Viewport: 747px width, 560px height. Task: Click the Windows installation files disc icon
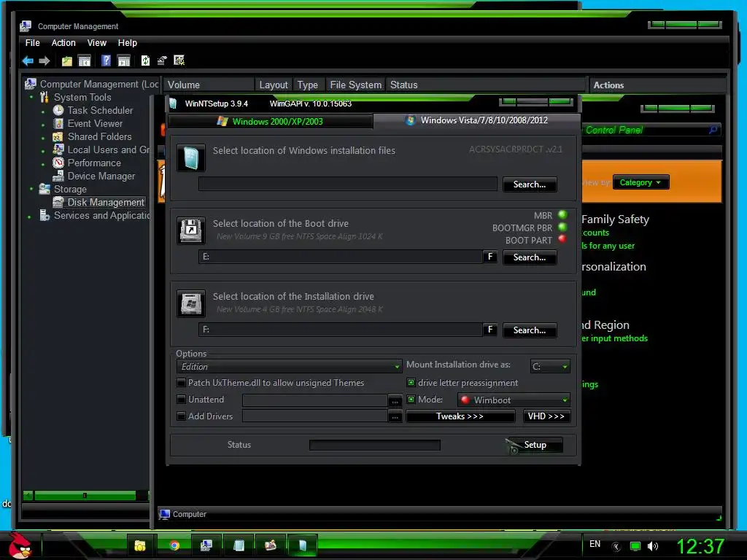click(x=191, y=157)
